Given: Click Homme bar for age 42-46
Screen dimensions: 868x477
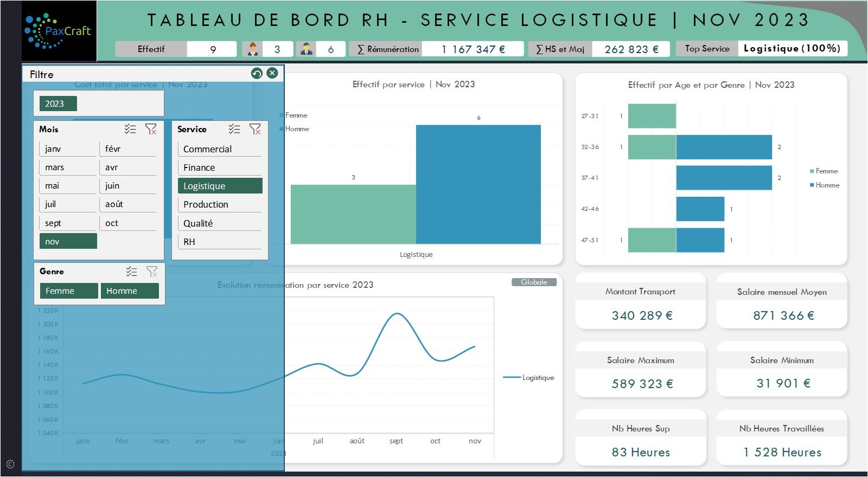Looking at the screenshot, I should click(700, 209).
